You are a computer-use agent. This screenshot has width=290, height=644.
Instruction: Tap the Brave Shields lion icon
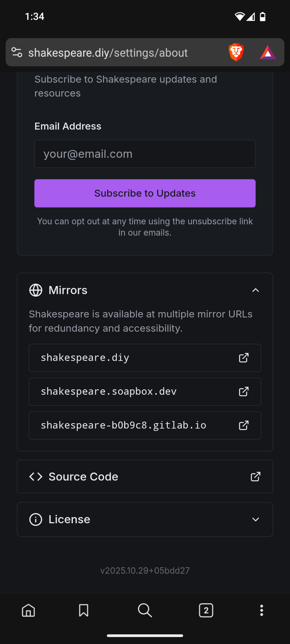tap(236, 52)
